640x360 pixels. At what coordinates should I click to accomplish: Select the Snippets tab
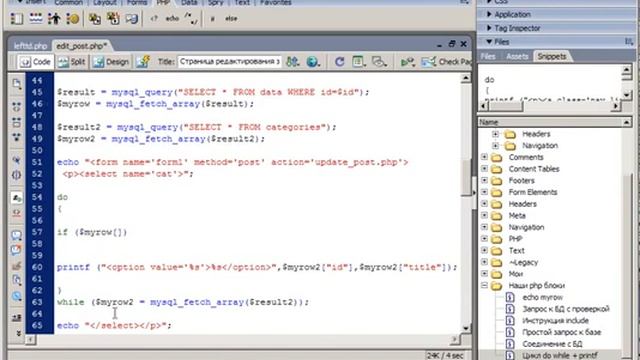[551, 56]
